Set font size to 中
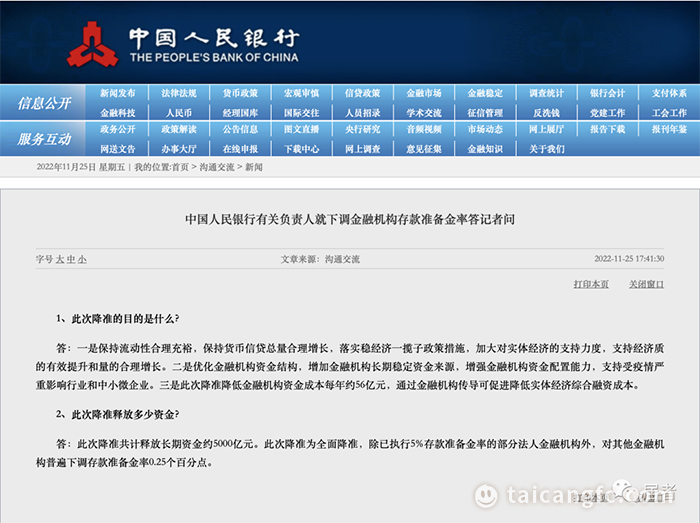The image size is (700, 523). click(71, 259)
